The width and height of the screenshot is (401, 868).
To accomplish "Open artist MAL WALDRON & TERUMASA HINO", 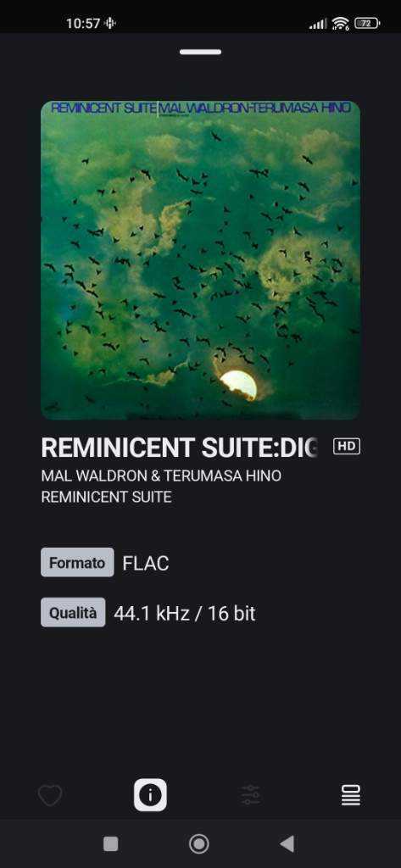I will pyautogui.click(x=161, y=476).
